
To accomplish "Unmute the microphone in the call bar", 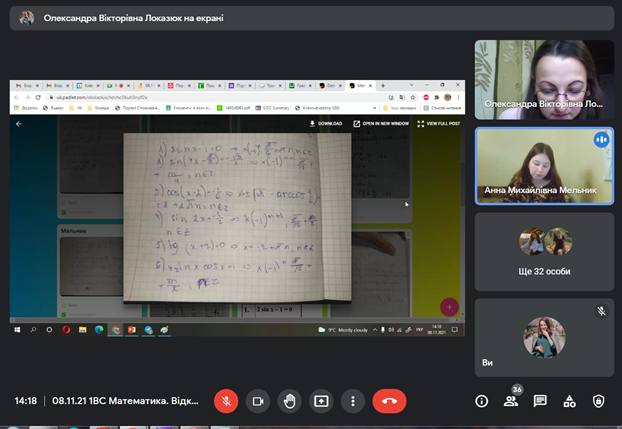I will coord(227,400).
